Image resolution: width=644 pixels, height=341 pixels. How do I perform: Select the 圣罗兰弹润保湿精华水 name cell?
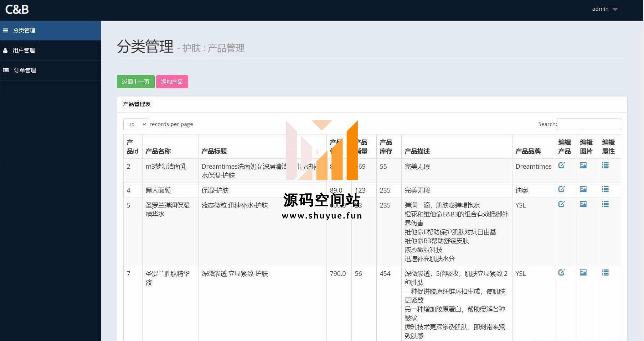click(170, 232)
